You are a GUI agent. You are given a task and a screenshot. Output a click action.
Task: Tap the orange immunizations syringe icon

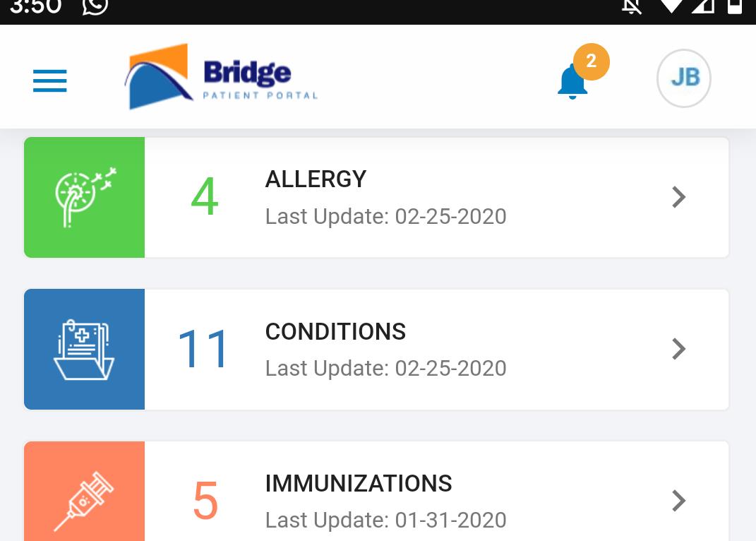click(x=85, y=499)
